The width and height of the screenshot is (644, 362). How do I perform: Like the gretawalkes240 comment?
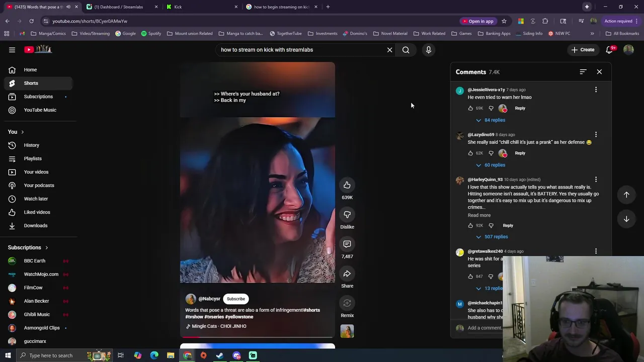tap(470, 276)
